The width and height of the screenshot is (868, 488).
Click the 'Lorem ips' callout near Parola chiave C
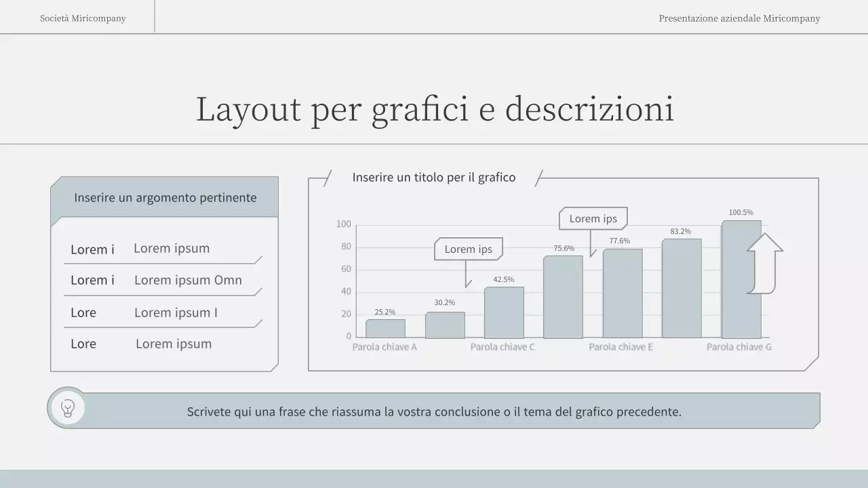pos(468,249)
